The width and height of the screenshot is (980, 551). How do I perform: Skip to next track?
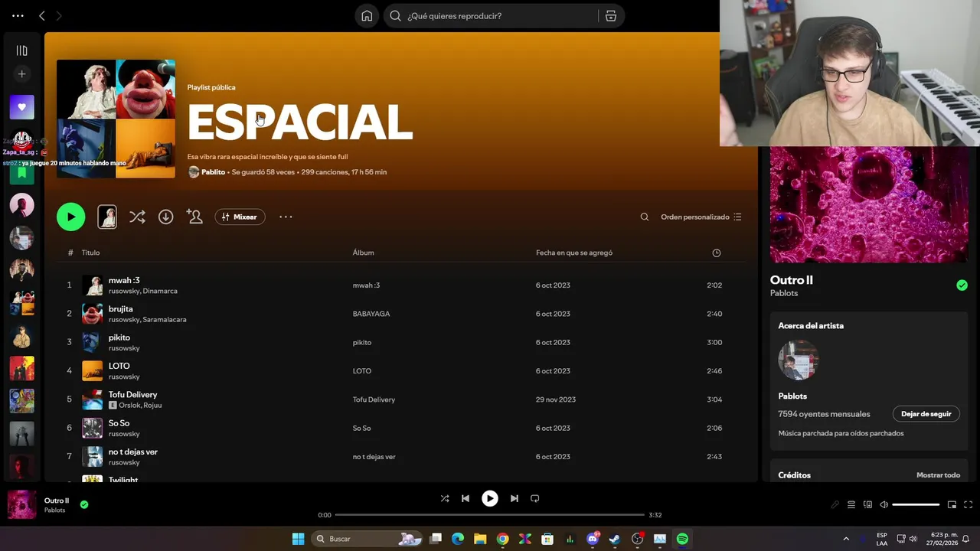pos(514,498)
